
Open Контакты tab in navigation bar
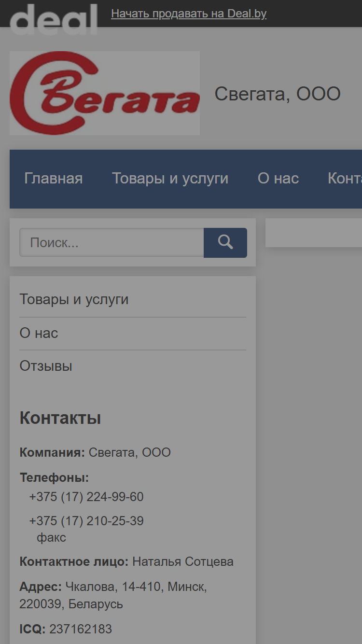pos(345,179)
